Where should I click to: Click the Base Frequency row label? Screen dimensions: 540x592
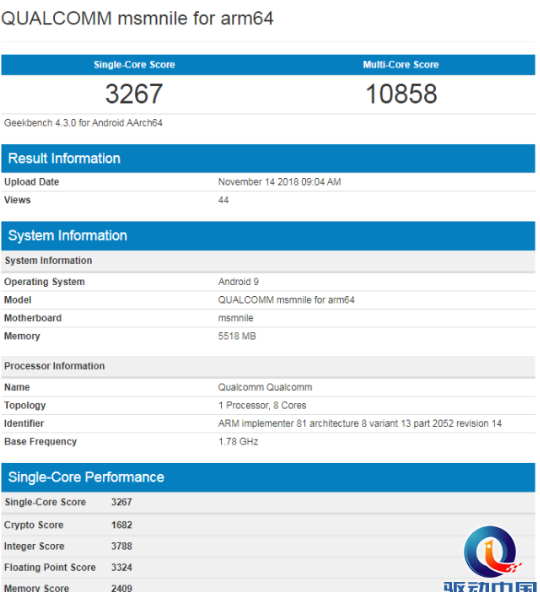(40, 442)
